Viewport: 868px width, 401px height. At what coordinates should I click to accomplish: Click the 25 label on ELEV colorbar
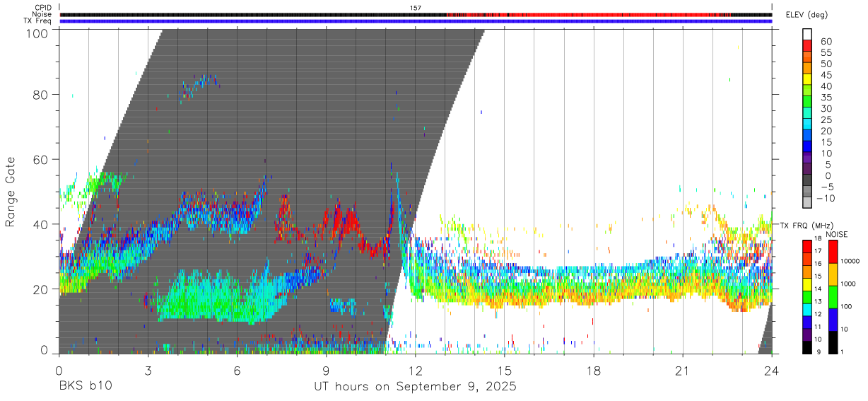tap(825, 120)
